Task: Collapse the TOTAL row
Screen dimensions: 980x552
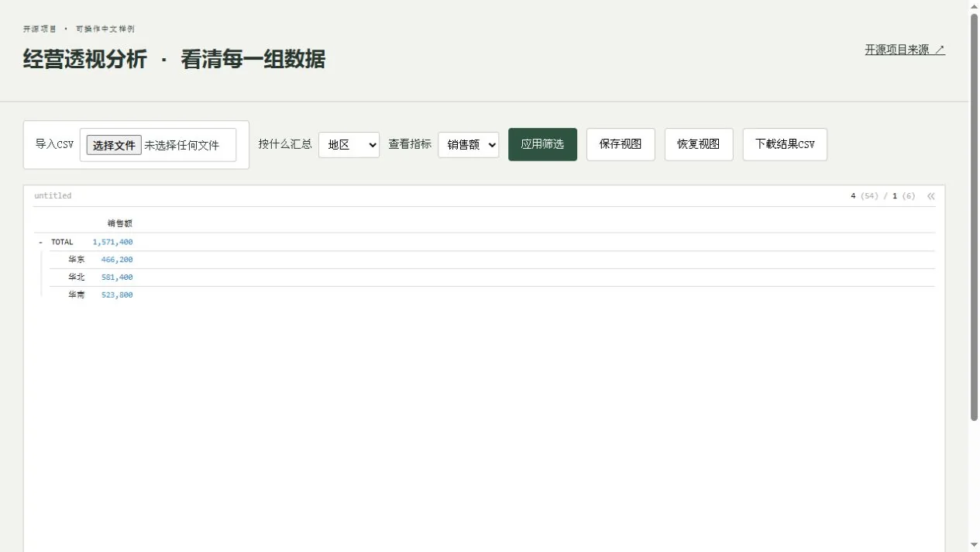Action: click(x=40, y=243)
